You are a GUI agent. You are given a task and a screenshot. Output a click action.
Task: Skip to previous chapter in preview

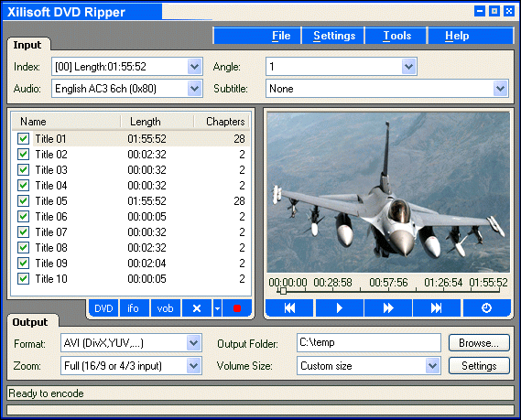(289, 308)
